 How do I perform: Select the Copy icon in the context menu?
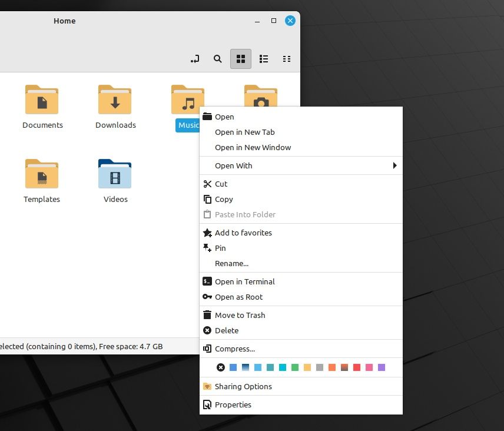pyautogui.click(x=207, y=199)
